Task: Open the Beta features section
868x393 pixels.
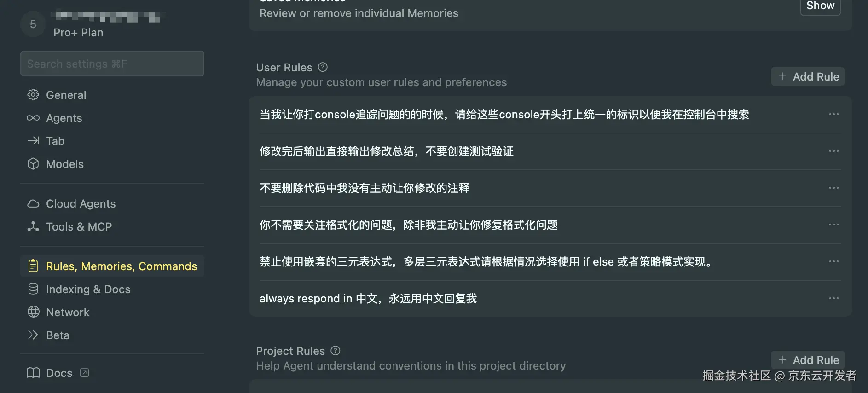Action: 58,335
